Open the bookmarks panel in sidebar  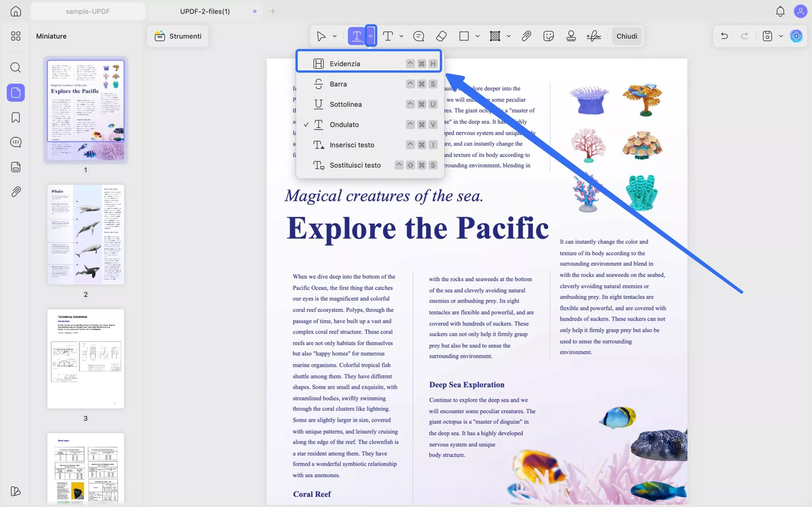click(x=16, y=118)
